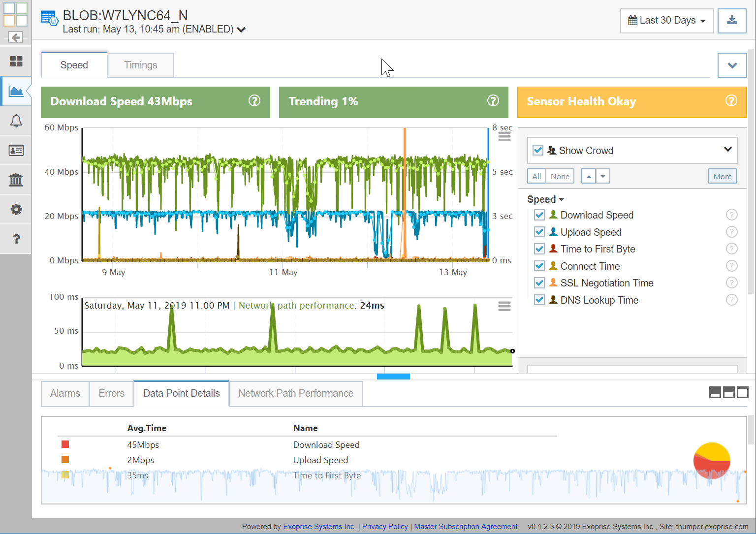The height and width of the screenshot is (534, 756).
Task: Click the orange Upload Speed color swatch
Action: coord(65,460)
